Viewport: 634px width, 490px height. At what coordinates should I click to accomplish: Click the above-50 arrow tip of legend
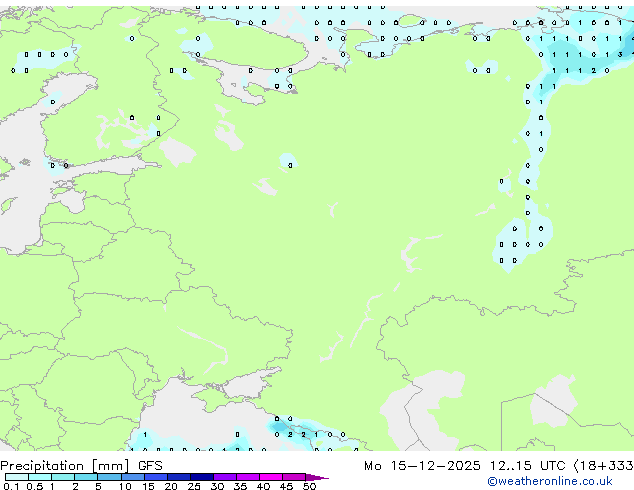coord(317,477)
